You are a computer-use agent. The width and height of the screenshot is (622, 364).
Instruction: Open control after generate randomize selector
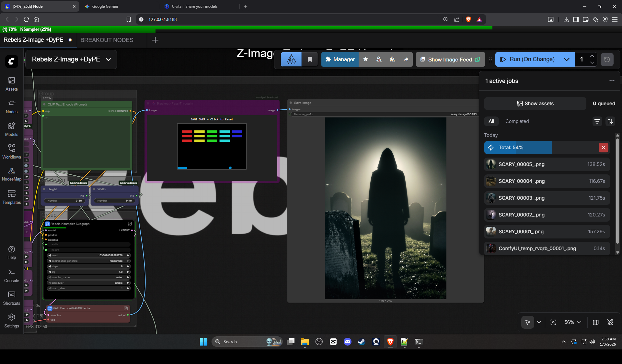point(89,261)
